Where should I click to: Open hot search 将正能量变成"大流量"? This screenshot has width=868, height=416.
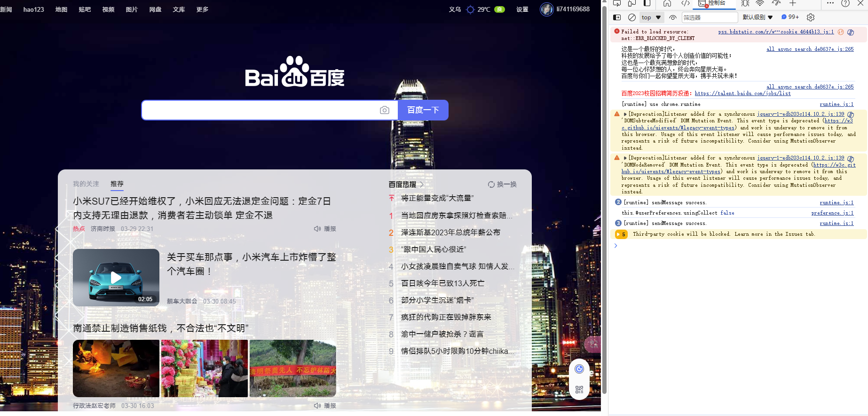pyautogui.click(x=437, y=199)
